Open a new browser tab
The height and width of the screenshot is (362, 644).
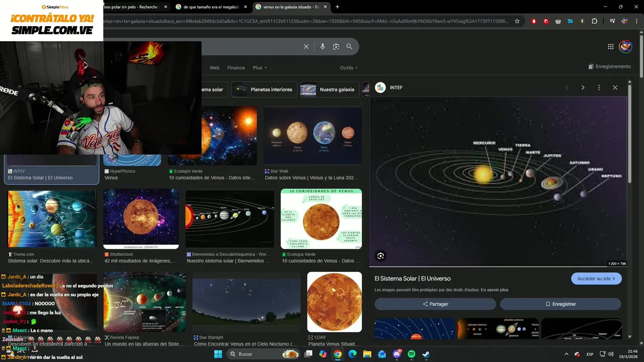pos(337,7)
